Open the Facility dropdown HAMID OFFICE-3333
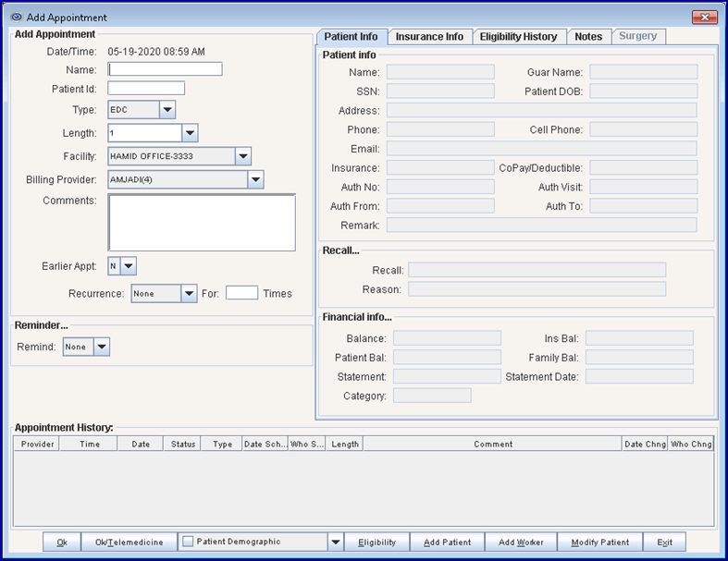The width and height of the screenshot is (728, 561). pyautogui.click(x=243, y=156)
